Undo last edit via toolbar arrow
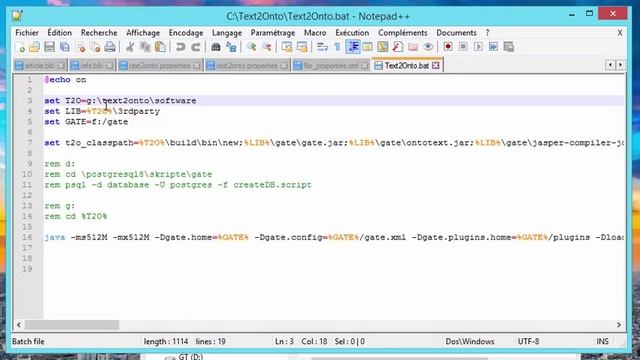This screenshot has width=640, height=360. pos(180,47)
